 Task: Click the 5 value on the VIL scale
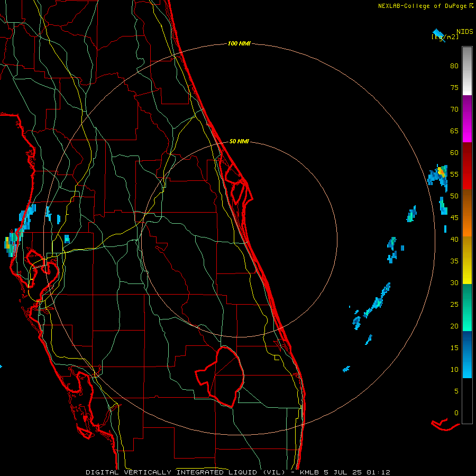456,391
